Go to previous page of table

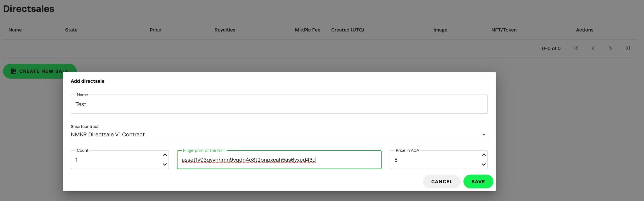pos(593,48)
